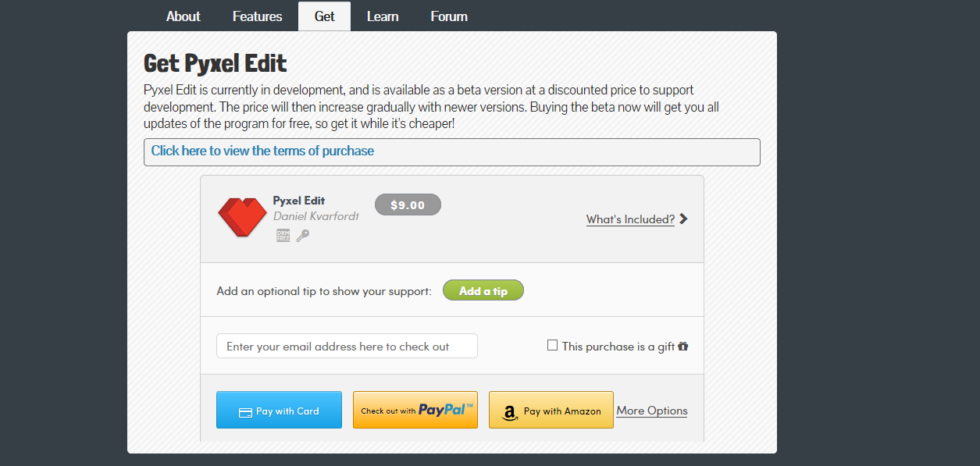
Task: Click the credit card icon on Pay with Card
Action: 245,412
